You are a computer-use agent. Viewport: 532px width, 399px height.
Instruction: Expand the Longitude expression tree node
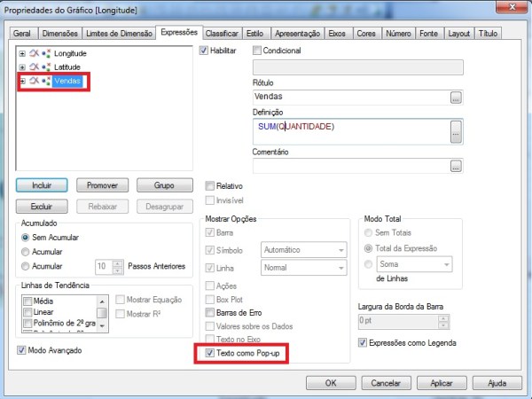(x=22, y=54)
